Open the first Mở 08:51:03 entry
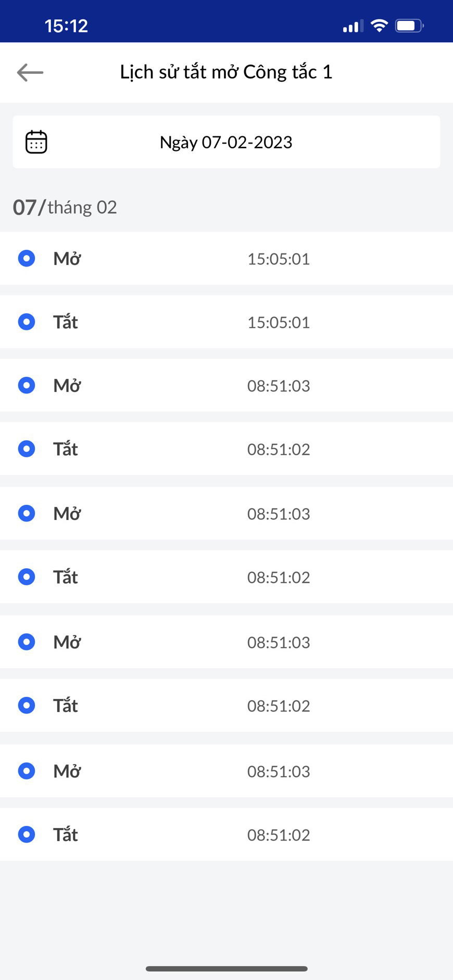Viewport: 453px width, 980px height. [227, 385]
